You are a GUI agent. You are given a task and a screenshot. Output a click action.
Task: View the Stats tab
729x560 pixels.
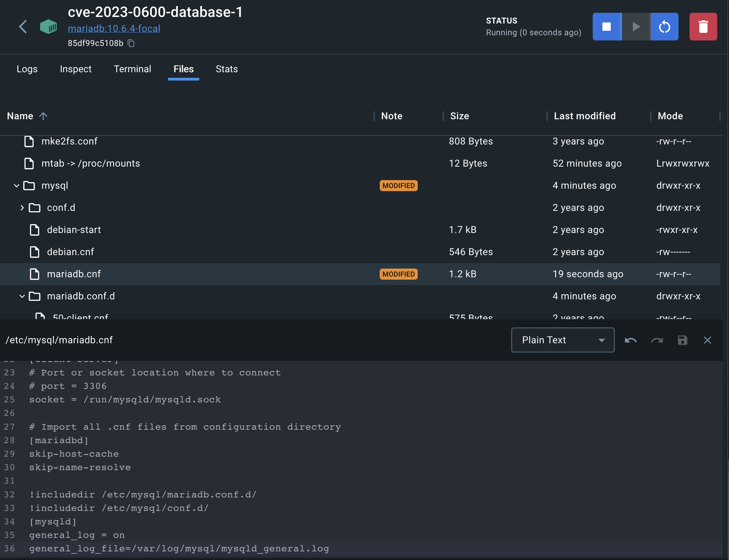click(x=227, y=69)
